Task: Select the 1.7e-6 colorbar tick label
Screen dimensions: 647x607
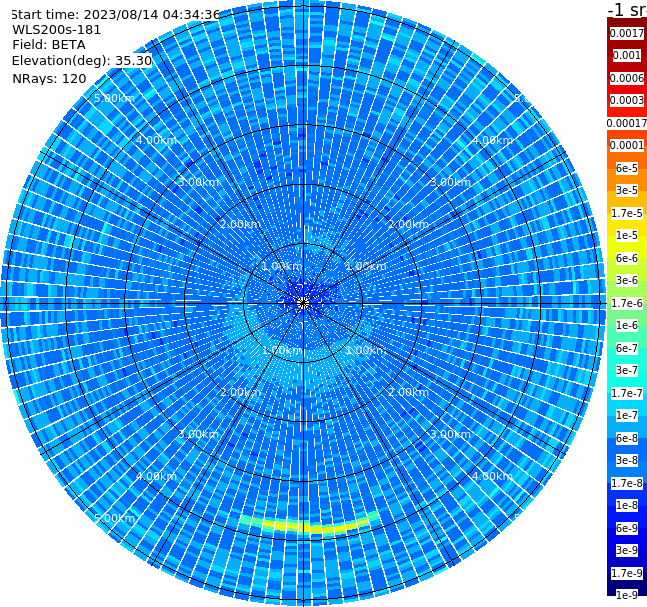Action: click(x=627, y=303)
